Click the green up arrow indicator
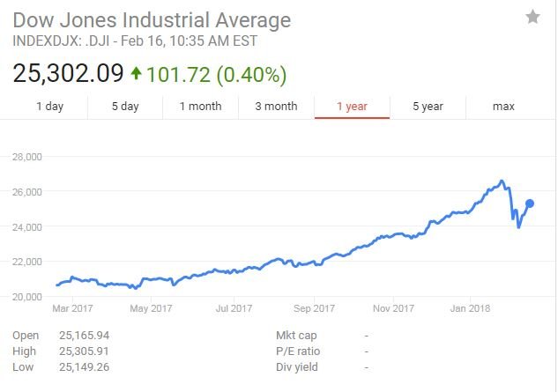This screenshot has height=392, width=558. click(x=136, y=73)
